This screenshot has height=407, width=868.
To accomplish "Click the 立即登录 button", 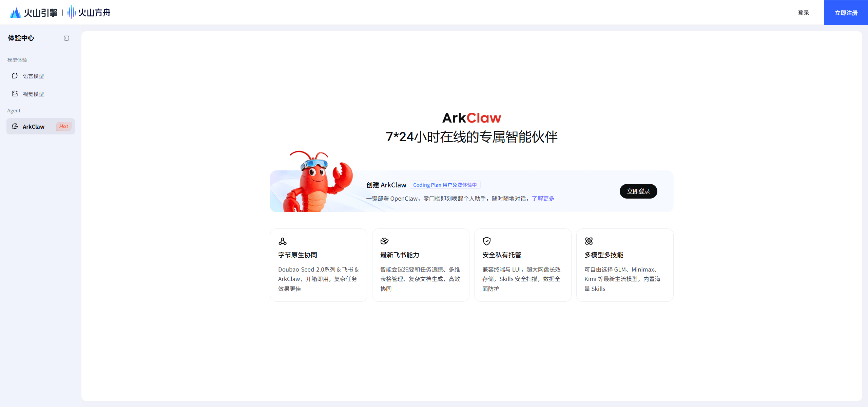I will coord(638,191).
